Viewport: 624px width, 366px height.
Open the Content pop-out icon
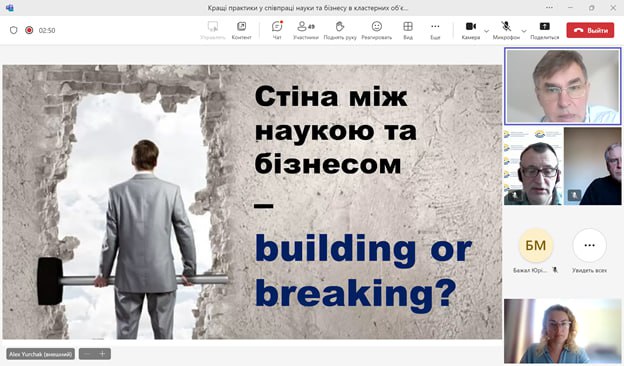click(242, 30)
